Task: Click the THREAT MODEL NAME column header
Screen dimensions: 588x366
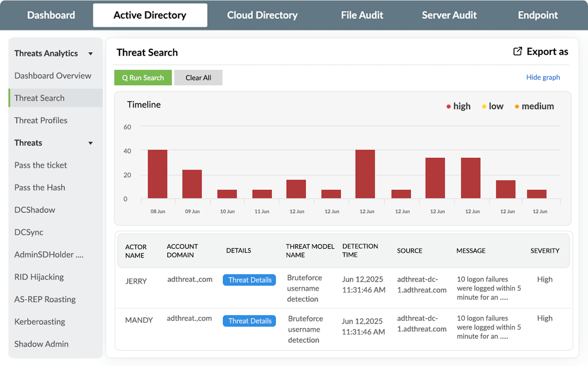Action: coord(310,250)
